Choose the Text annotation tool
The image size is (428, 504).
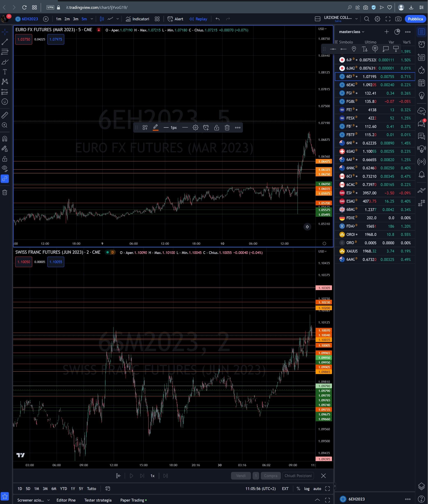(5, 72)
